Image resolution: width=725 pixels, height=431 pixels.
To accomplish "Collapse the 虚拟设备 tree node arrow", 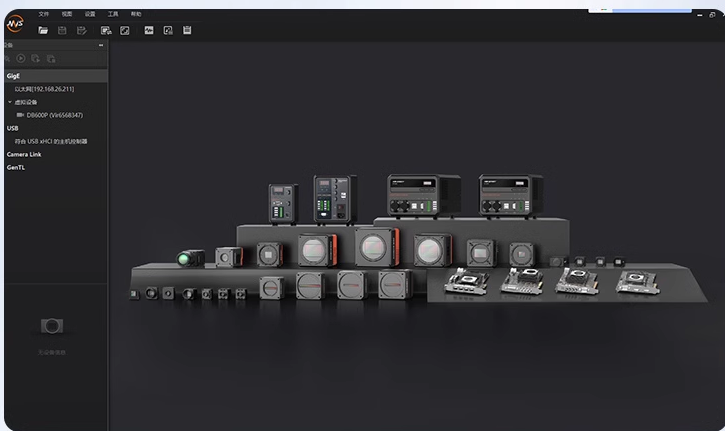I will pos(10,102).
